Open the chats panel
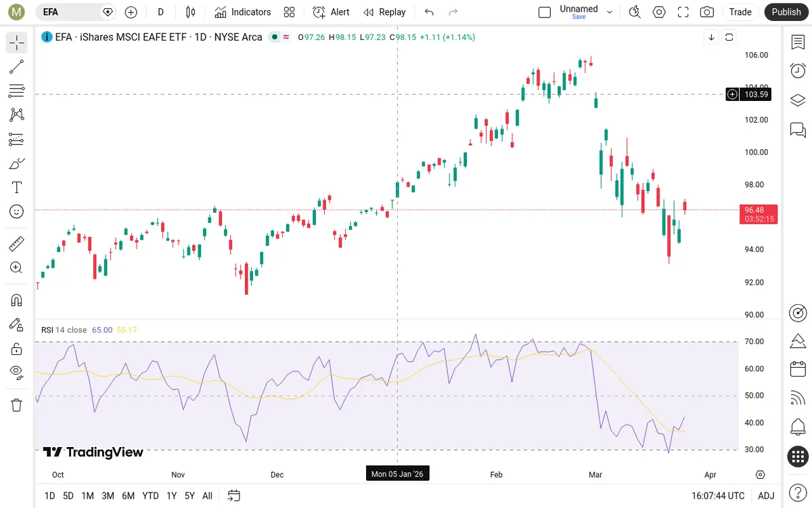The image size is (812, 508). [x=798, y=129]
